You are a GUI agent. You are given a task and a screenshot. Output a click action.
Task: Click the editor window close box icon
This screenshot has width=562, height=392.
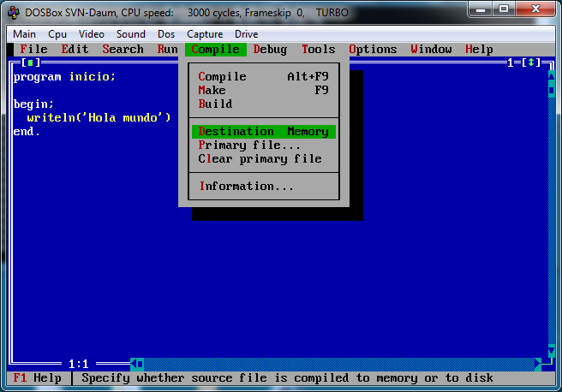[x=30, y=62]
